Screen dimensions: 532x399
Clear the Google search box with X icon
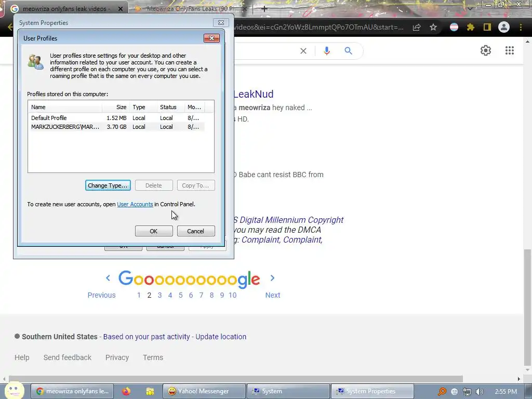click(303, 51)
